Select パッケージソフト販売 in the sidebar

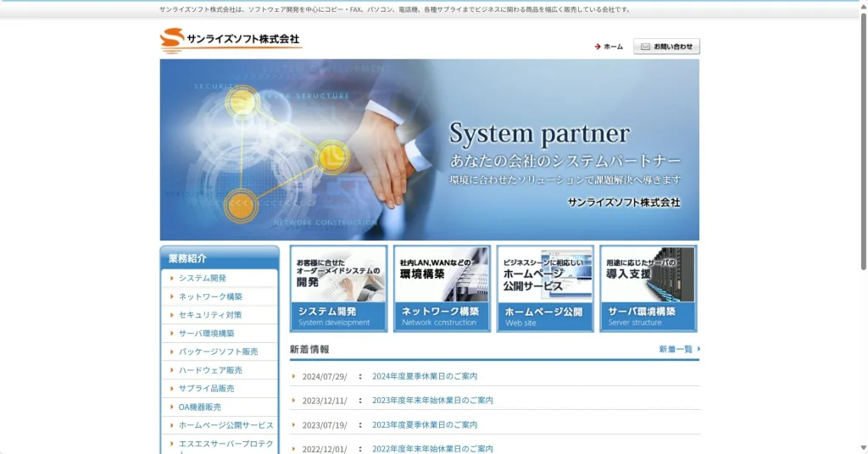click(x=218, y=352)
